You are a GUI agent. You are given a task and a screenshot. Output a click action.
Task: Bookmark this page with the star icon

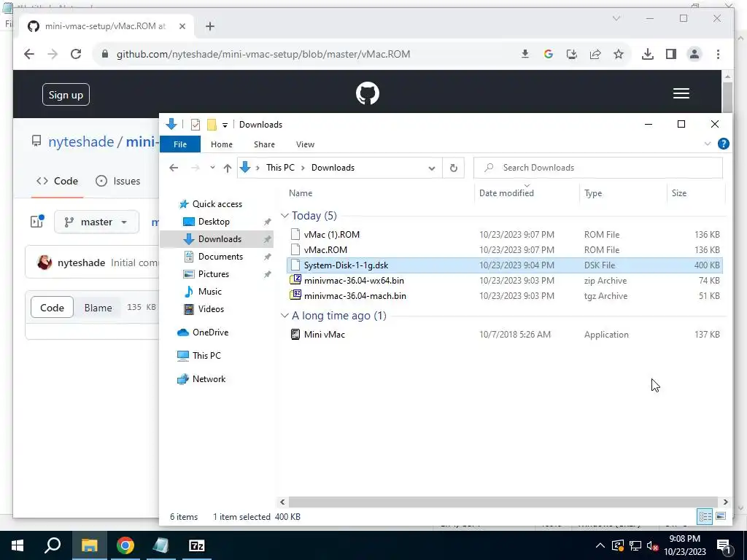coord(619,54)
